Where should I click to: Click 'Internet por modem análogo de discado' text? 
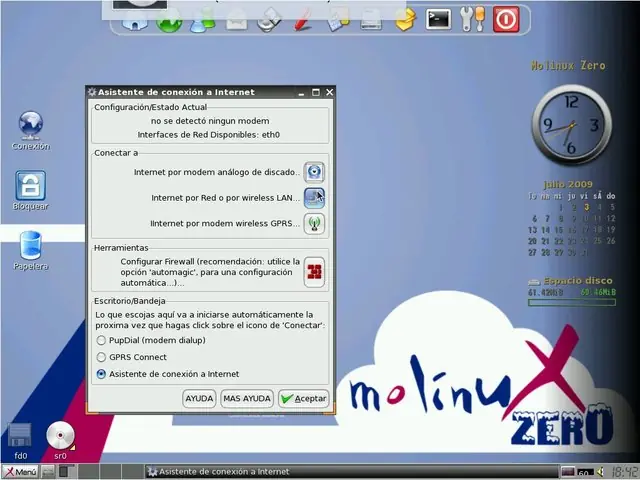click(x=217, y=172)
